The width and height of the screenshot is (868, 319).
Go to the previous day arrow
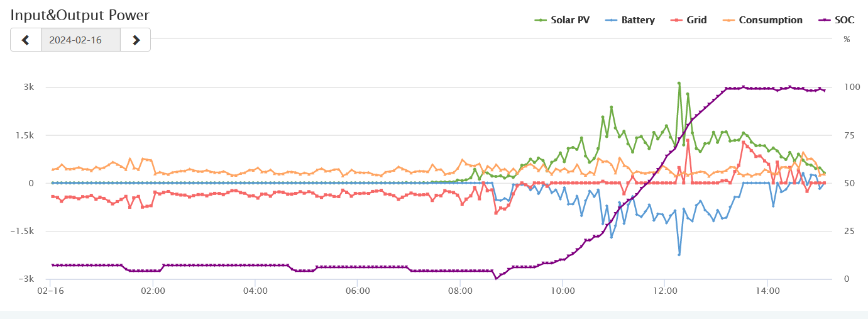click(26, 40)
